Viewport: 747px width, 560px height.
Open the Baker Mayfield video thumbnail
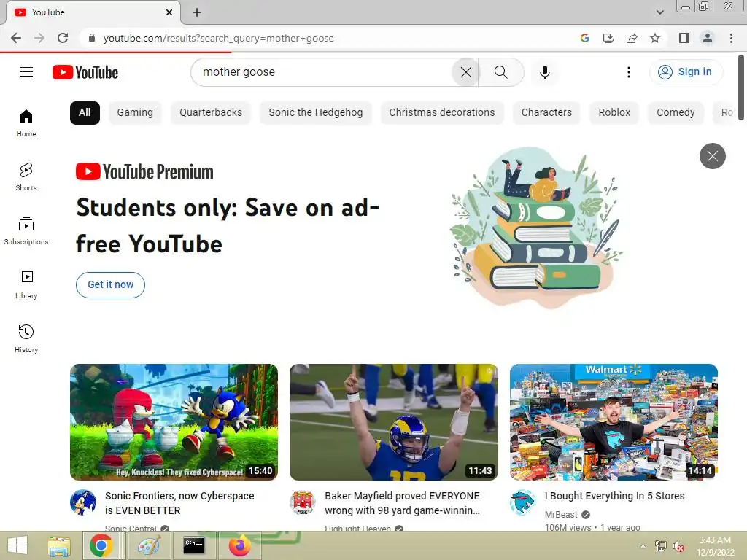point(393,422)
